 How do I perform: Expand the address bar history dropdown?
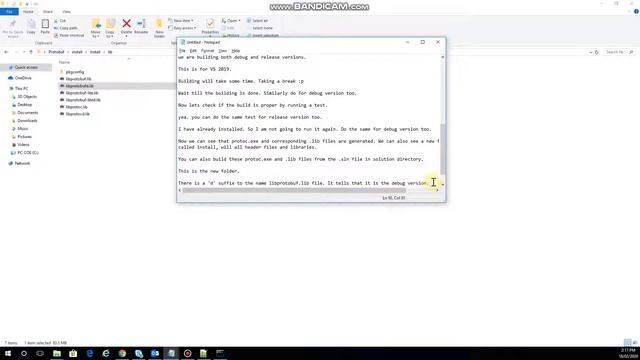point(591,52)
